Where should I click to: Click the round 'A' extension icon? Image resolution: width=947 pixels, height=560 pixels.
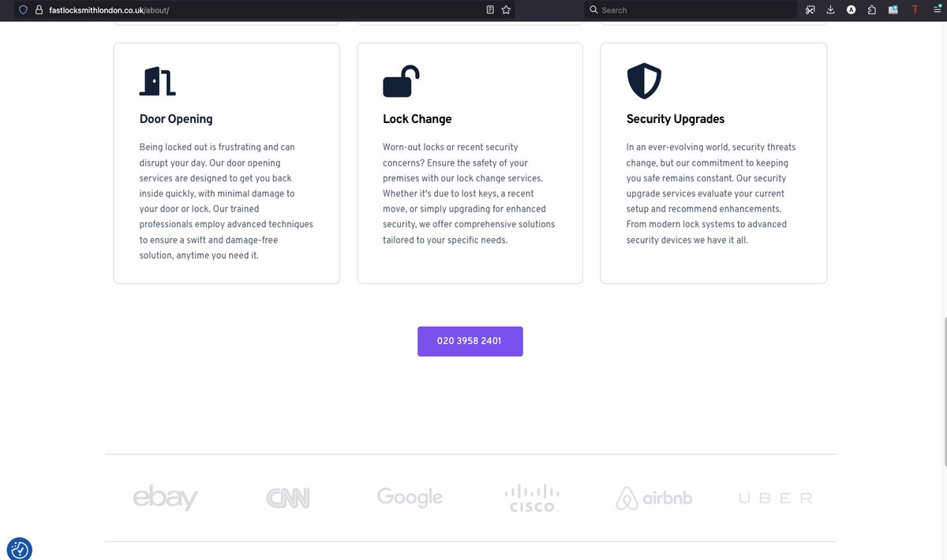[852, 9]
